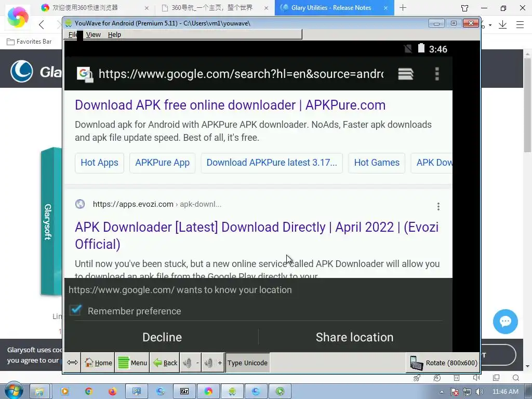Close the Glary Utilities browser tab
532x399 pixels.
click(x=385, y=8)
